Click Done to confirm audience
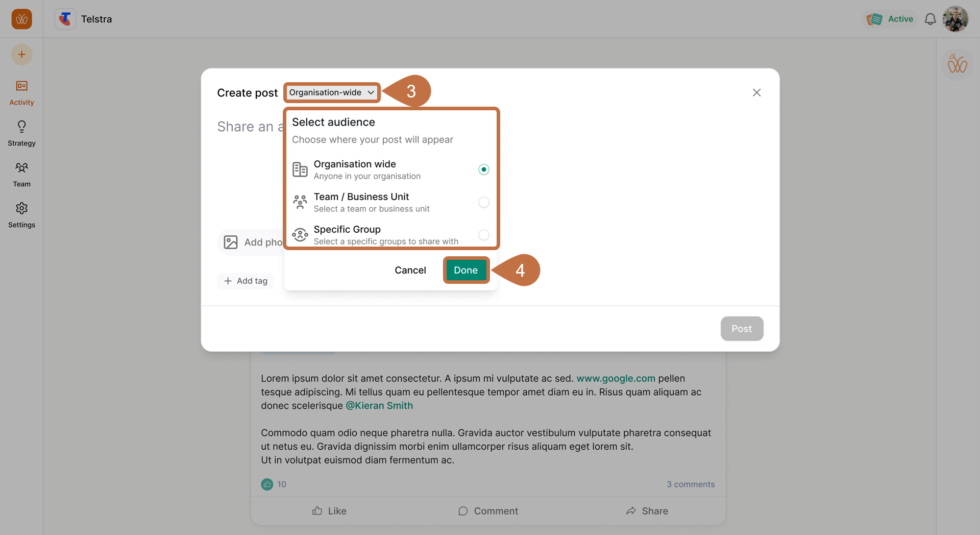This screenshot has height=535, width=980. [x=465, y=270]
